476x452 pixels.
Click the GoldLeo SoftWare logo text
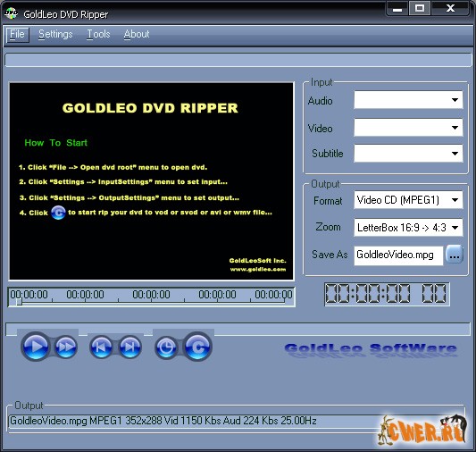pyautogui.click(x=371, y=349)
